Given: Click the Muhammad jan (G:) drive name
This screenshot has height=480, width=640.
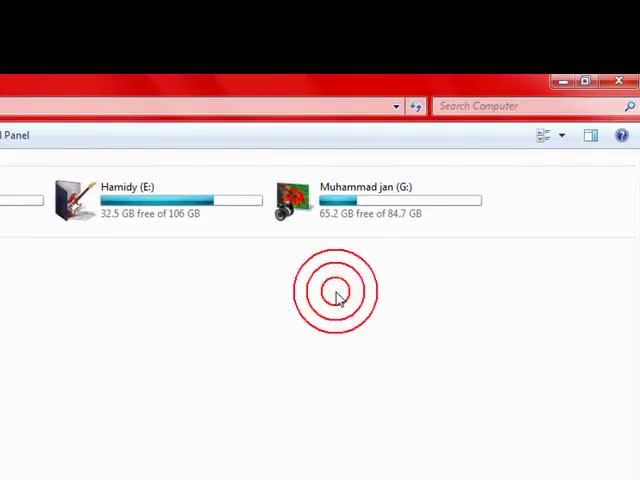Looking at the screenshot, I should (x=365, y=187).
